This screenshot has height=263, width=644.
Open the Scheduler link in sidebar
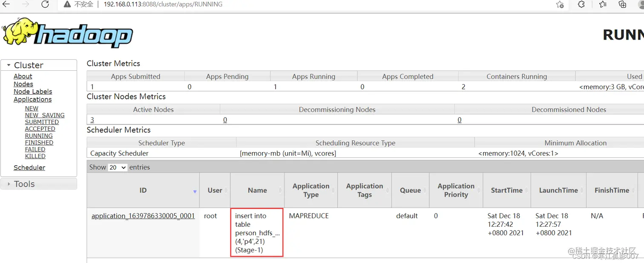[x=29, y=168]
